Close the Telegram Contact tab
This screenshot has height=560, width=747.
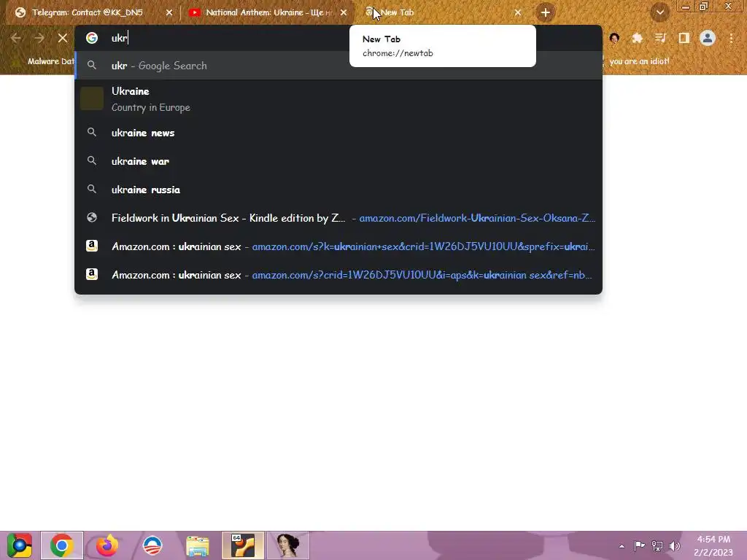coord(169,13)
